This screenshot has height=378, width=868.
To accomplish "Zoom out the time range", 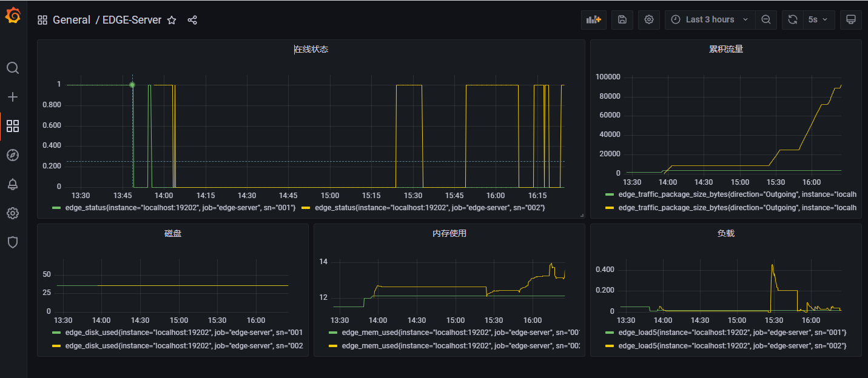I will tap(765, 19).
